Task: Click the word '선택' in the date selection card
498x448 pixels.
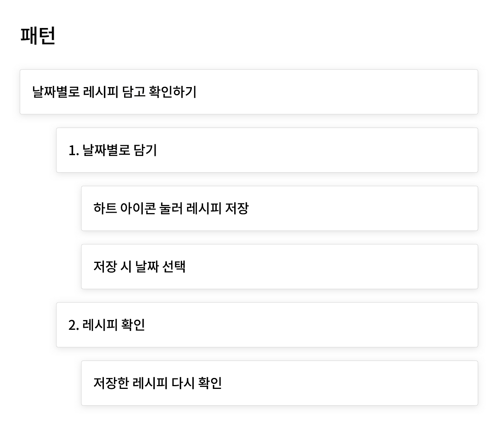Action: [x=174, y=267]
